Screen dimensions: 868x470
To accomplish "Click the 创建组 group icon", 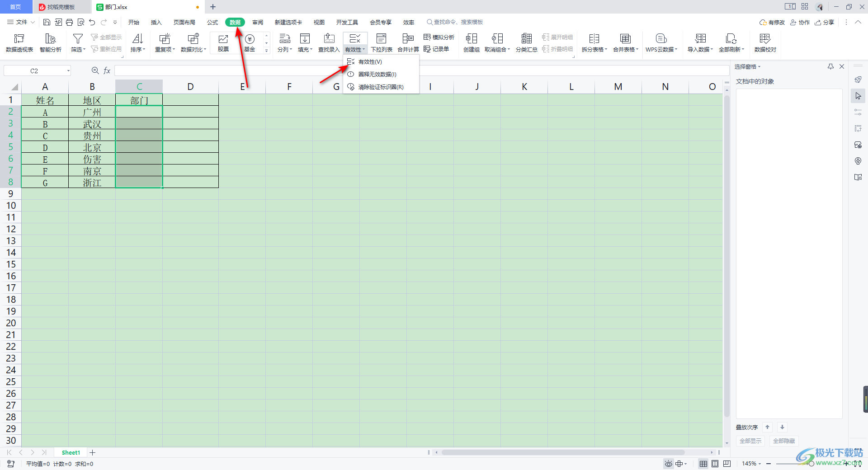I will pos(471,43).
